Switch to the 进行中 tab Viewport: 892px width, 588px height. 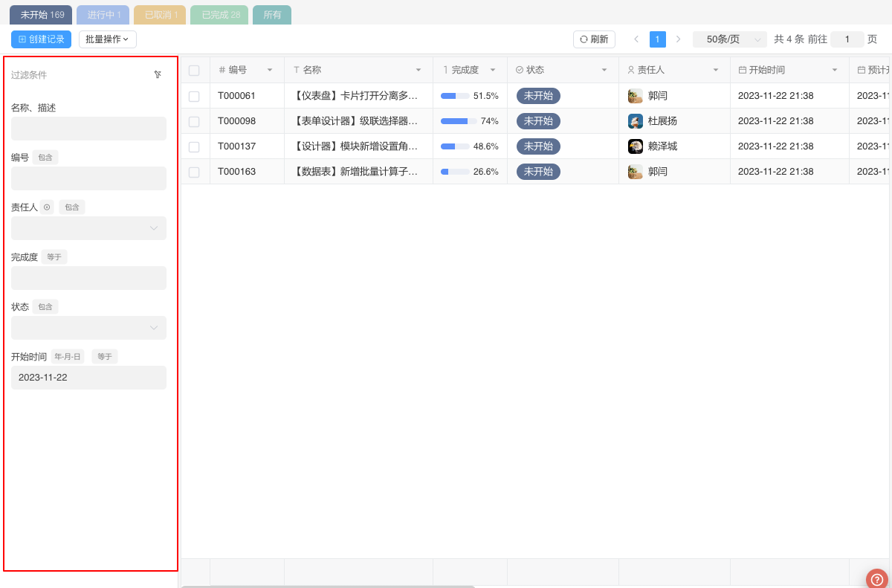pos(103,15)
